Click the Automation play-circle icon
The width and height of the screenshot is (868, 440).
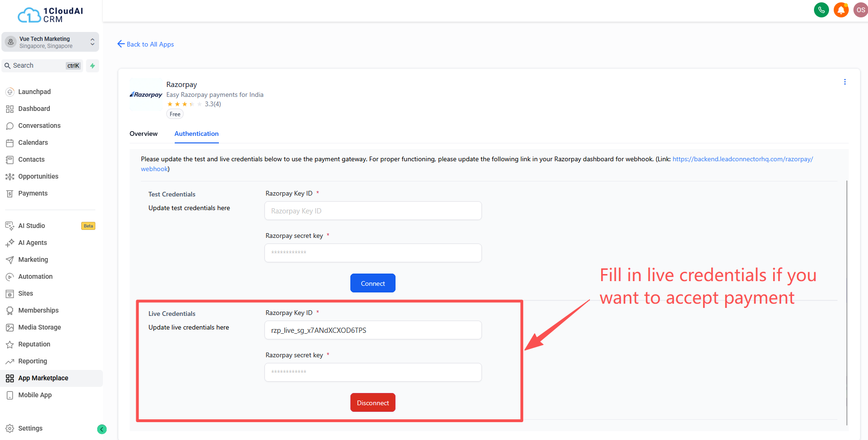[x=10, y=276]
